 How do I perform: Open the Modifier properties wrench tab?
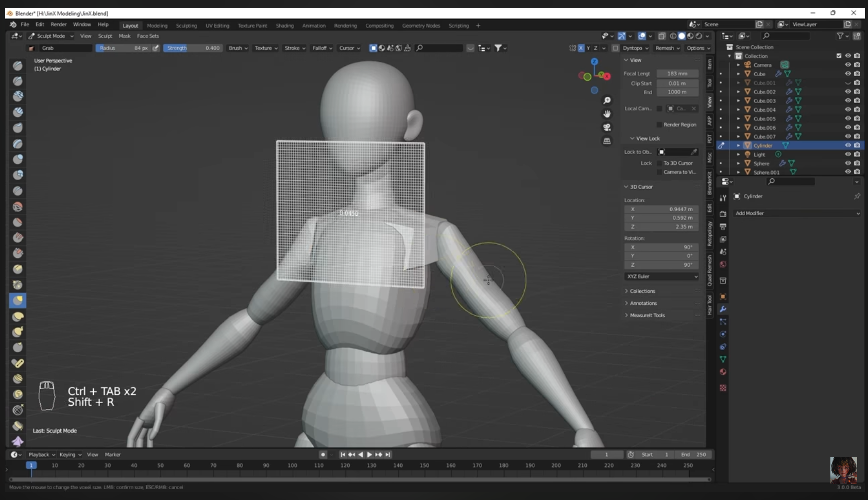tap(723, 309)
